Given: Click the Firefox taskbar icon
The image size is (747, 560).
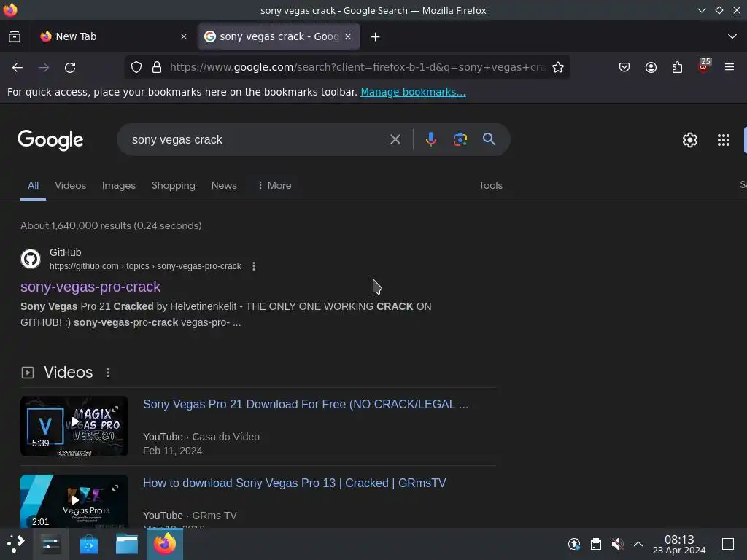Looking at the screenshot, I should [165, 544].
